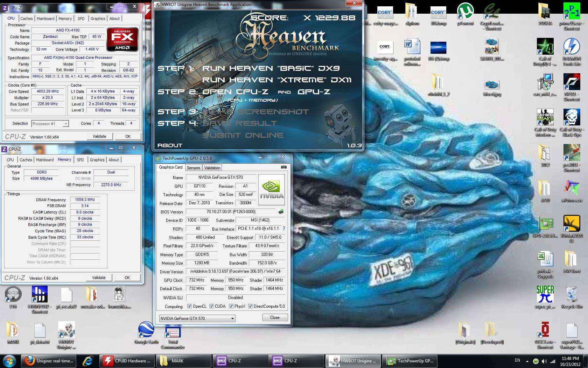Click ABOUT in the Heaven benchmark window
The width and height of the screenshot is (588, 368).
pos(170,145)
